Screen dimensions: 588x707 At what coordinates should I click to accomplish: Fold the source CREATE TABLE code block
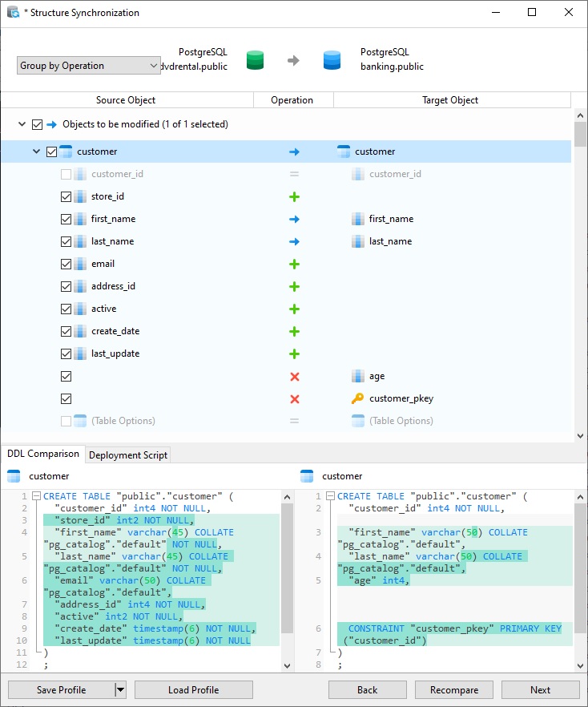click(37, 496)
